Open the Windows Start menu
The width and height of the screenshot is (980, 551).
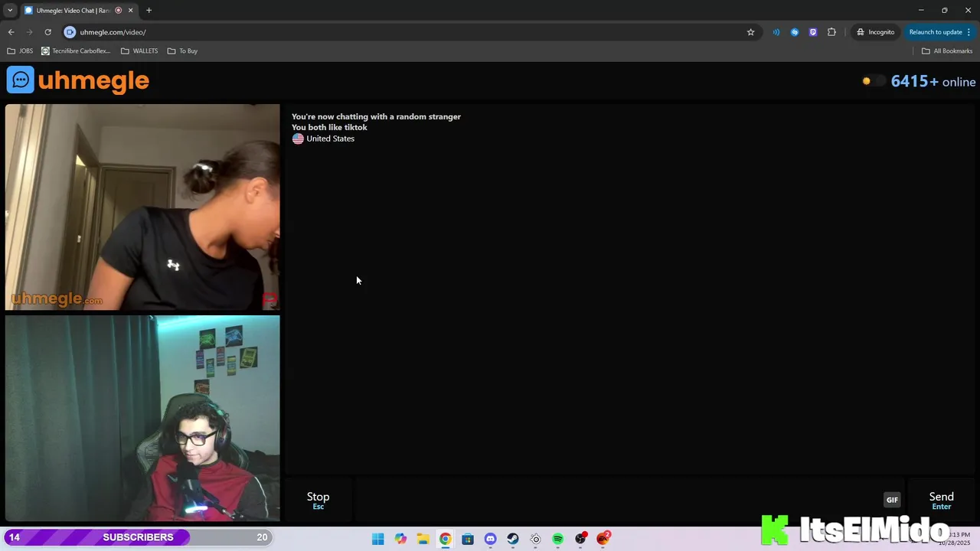click(377, 539)
